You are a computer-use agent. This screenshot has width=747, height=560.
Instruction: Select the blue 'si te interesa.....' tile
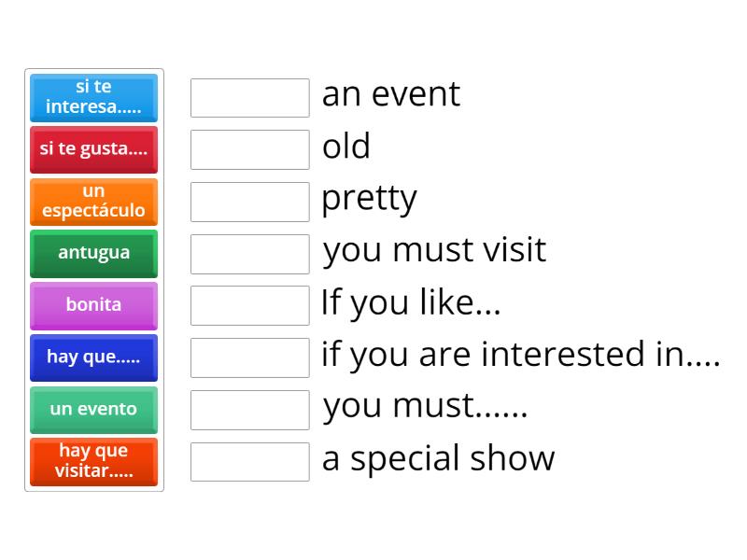[x=93, y=97]
